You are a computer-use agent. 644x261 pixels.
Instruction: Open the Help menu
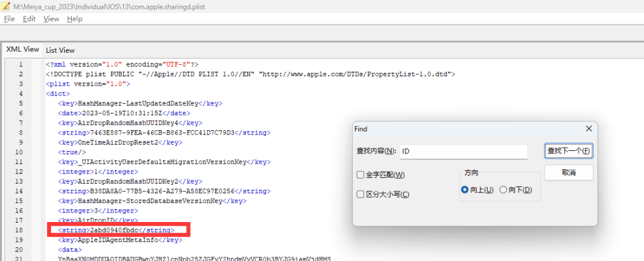coord(74,19)
